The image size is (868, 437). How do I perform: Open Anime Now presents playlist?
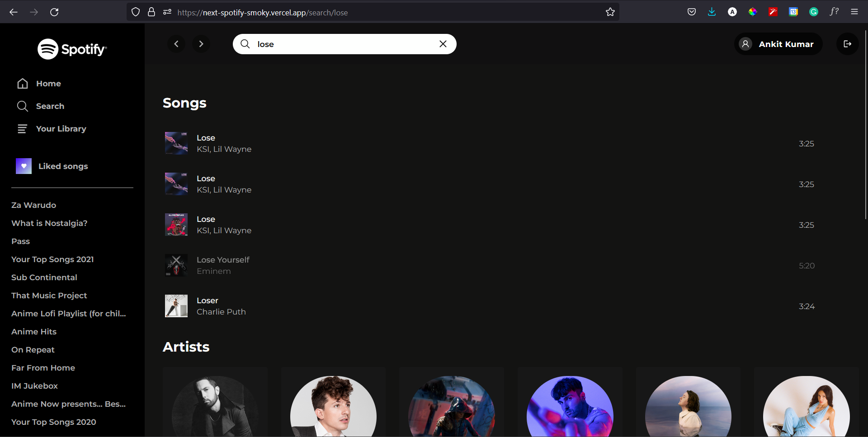point(69,404)
